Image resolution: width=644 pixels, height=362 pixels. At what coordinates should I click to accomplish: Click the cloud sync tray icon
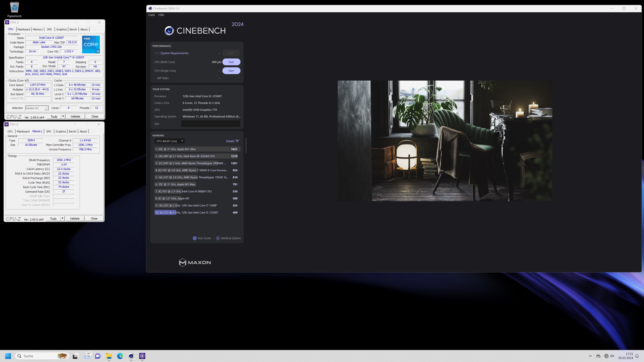(598, 356)
